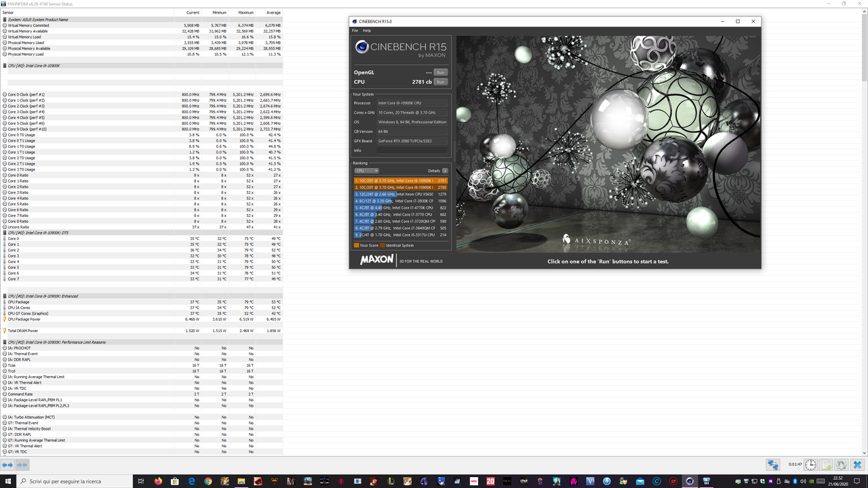Click the remote monitoring icon in HWiNFO corner

coord(772,464)
